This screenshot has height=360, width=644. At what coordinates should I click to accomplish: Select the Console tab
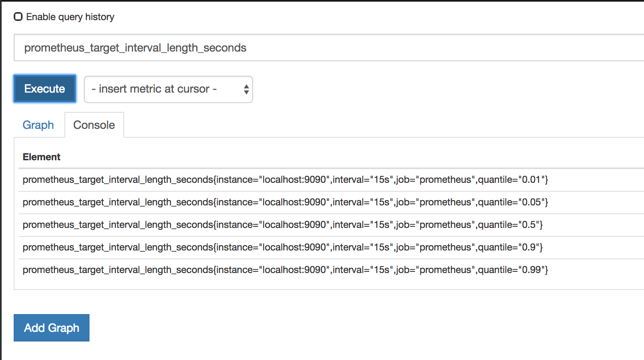pyautogui.click(x=94, y=125)
